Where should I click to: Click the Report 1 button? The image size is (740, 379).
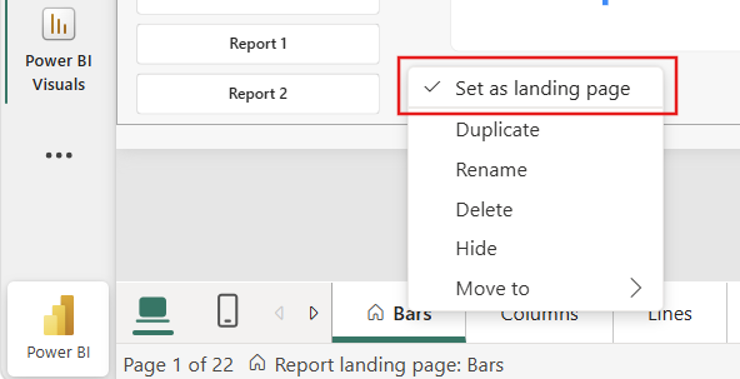[258, 43]
